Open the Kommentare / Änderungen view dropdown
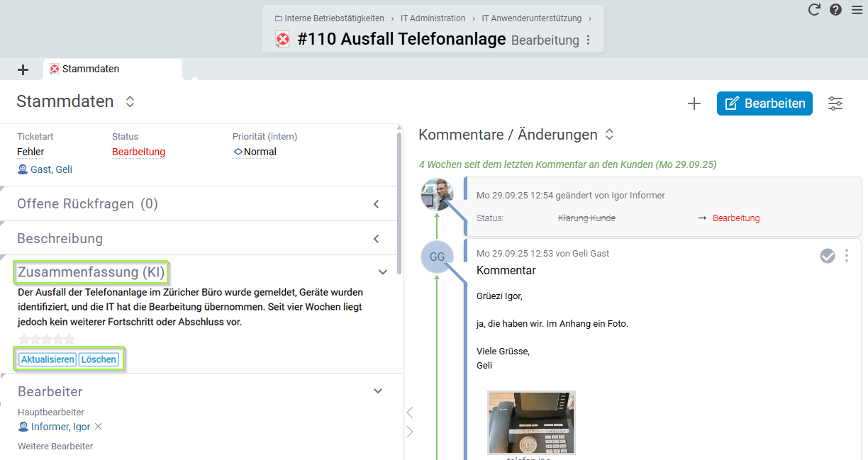 [609, 135]
